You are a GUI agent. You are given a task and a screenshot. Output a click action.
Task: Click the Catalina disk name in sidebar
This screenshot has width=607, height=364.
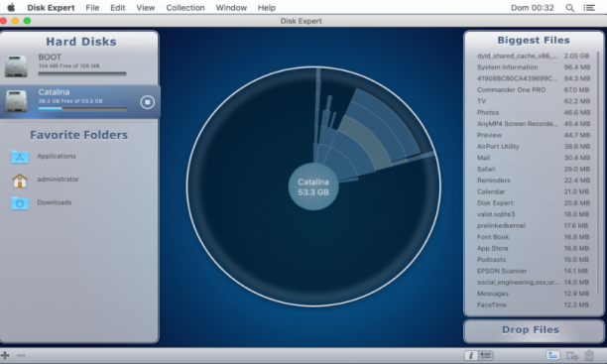[54, 92]
